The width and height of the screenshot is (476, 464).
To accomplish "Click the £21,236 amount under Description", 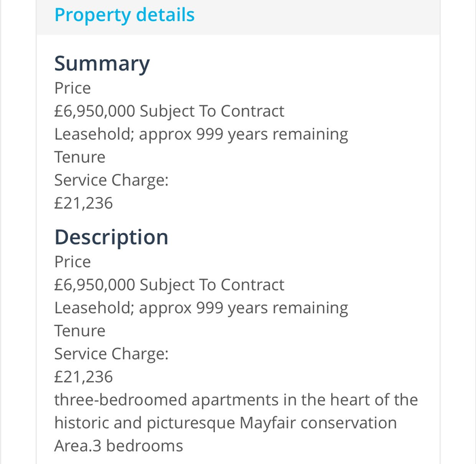I will point(84,377).
